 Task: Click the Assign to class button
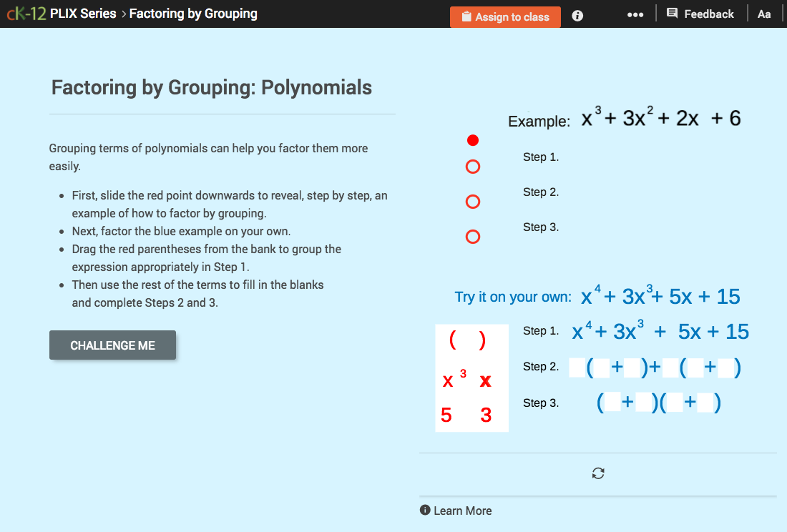[x=506, y=17]
